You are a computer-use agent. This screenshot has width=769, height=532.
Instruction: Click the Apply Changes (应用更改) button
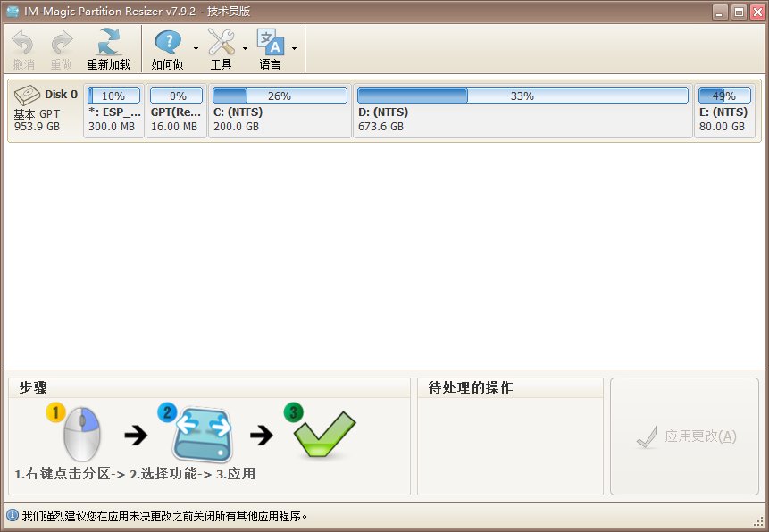(x=684, y=436)
